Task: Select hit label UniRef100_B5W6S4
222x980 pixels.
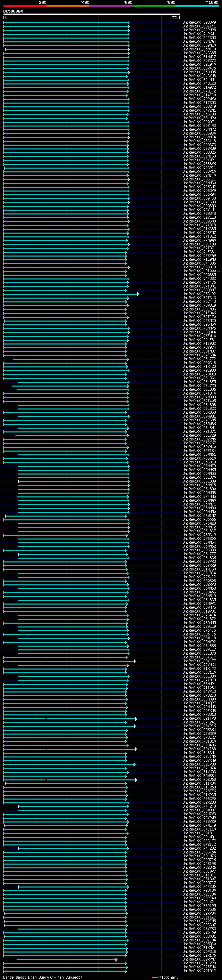Action: [x=199, y=776]
